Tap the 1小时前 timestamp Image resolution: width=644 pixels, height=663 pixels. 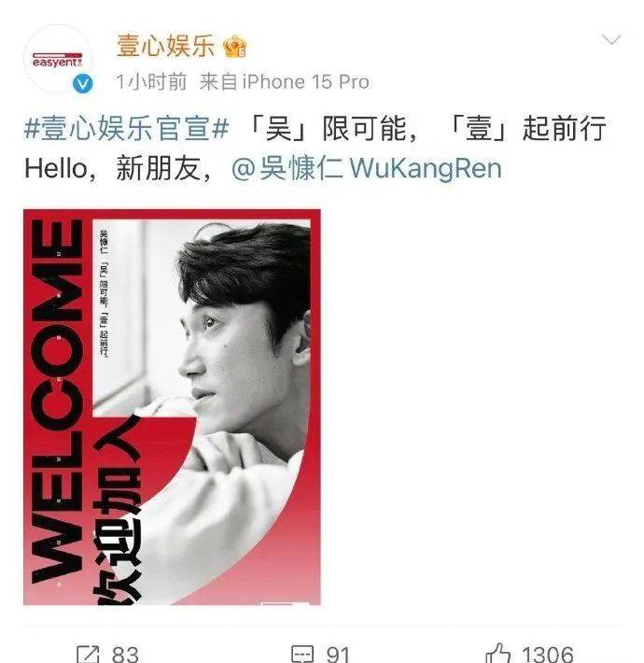click(x=151, y=81)
